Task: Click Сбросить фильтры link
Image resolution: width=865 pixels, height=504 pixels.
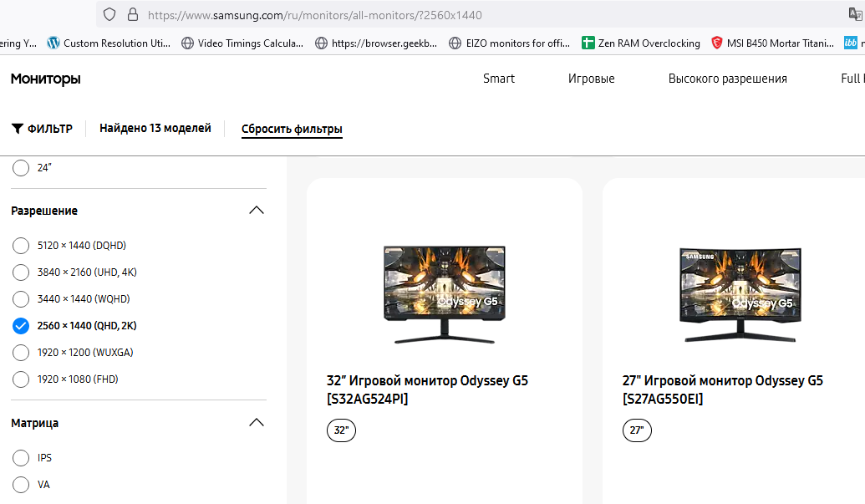Action: (x=292, y=129)
